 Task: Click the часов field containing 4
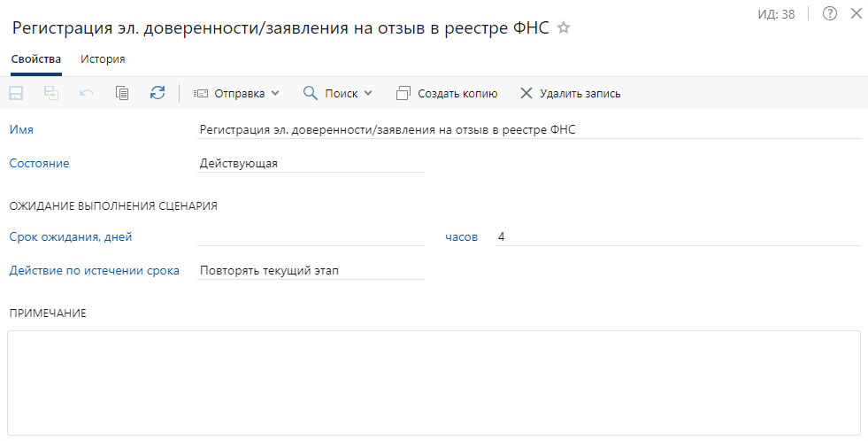[677, 236]
